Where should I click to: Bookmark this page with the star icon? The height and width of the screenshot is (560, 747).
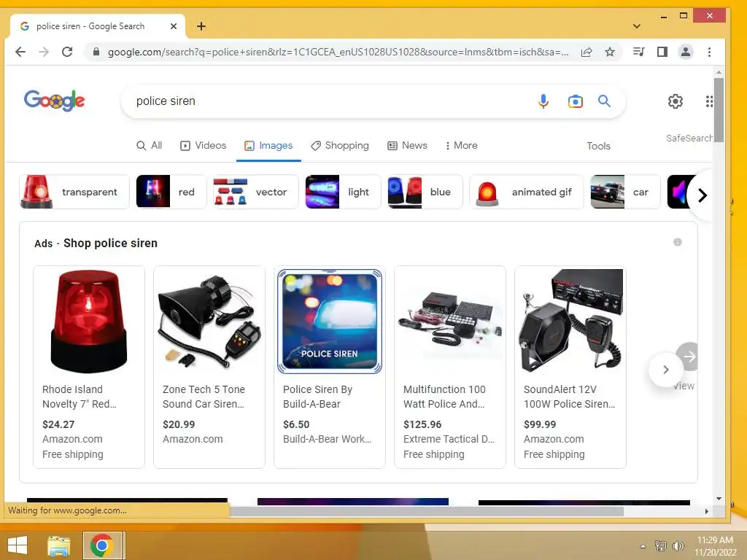pyautogui.click(x=610, y=52)
